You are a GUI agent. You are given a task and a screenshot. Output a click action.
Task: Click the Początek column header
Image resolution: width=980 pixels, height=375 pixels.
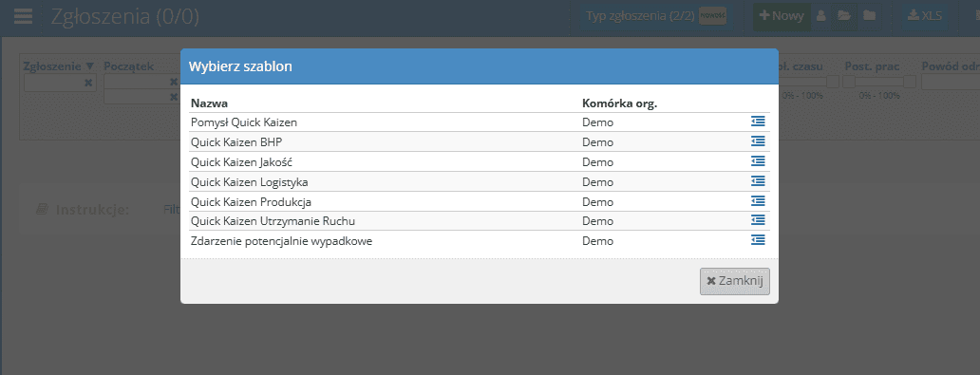129,66
